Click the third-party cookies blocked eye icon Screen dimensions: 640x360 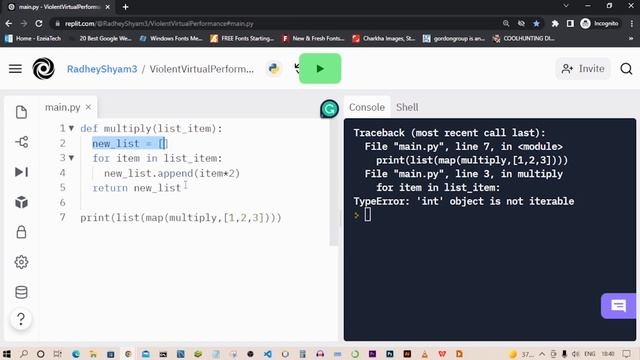click(521, 24)
